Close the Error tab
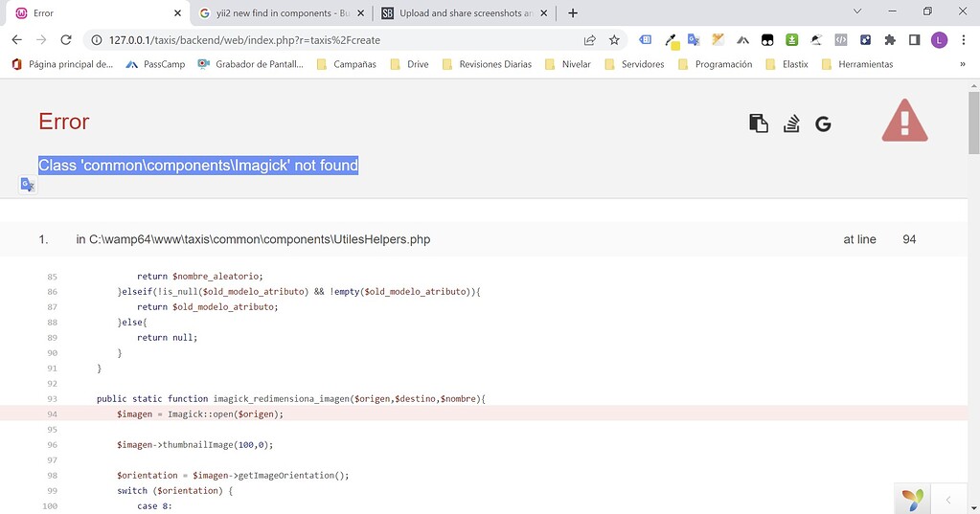 tap(177, 13)
